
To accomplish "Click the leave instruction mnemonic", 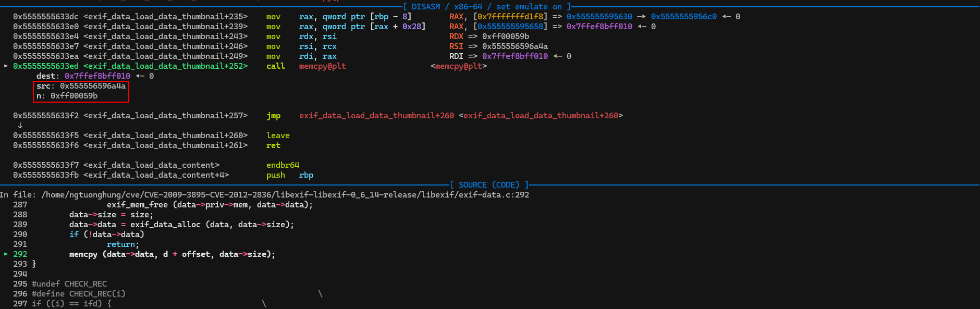I will 278,135.
